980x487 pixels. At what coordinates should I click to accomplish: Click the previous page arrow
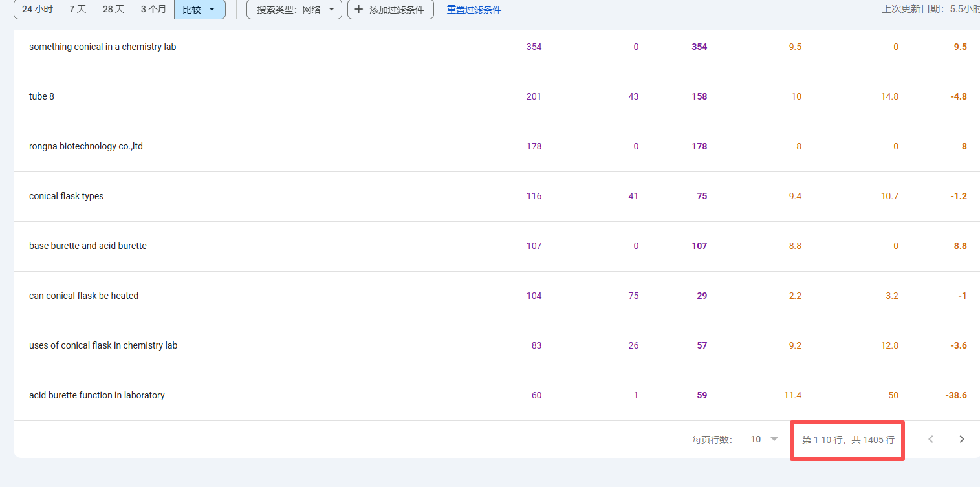pyautogui.click(x=931, y=439)
